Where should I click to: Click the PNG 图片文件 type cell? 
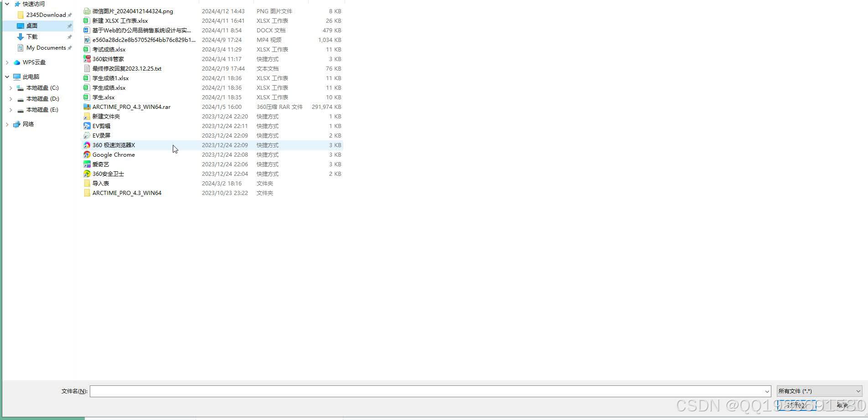point(274,11)
